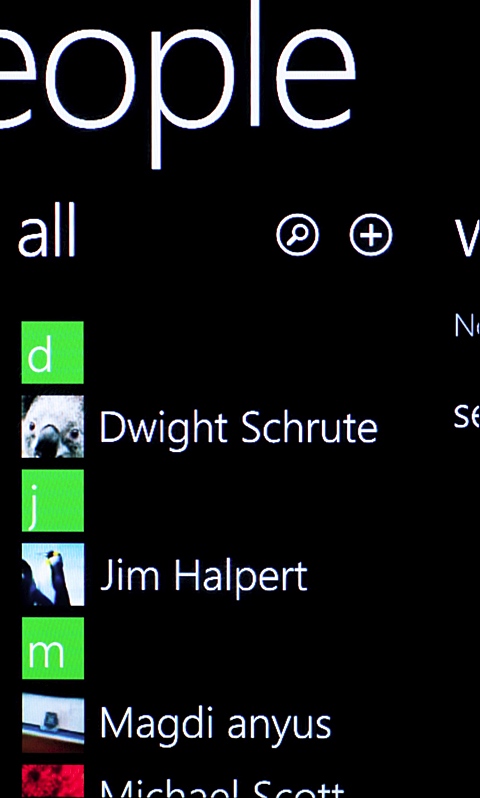This screenshot has width=480, height=798.
Task: Tap the search magnifier icon
Action: [x=298, y=235]
